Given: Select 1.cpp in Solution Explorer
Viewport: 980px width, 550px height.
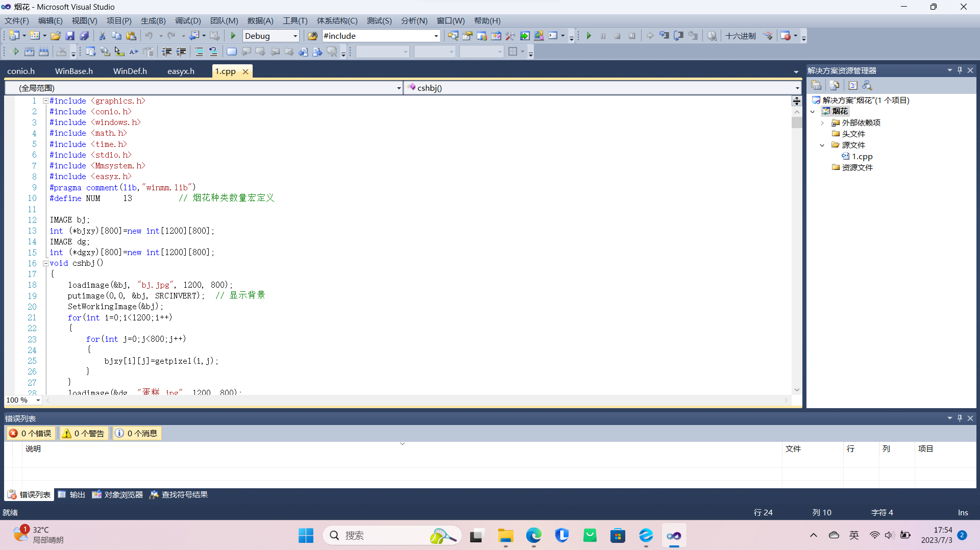Looking at the screenshot, I should pos(862,157).
